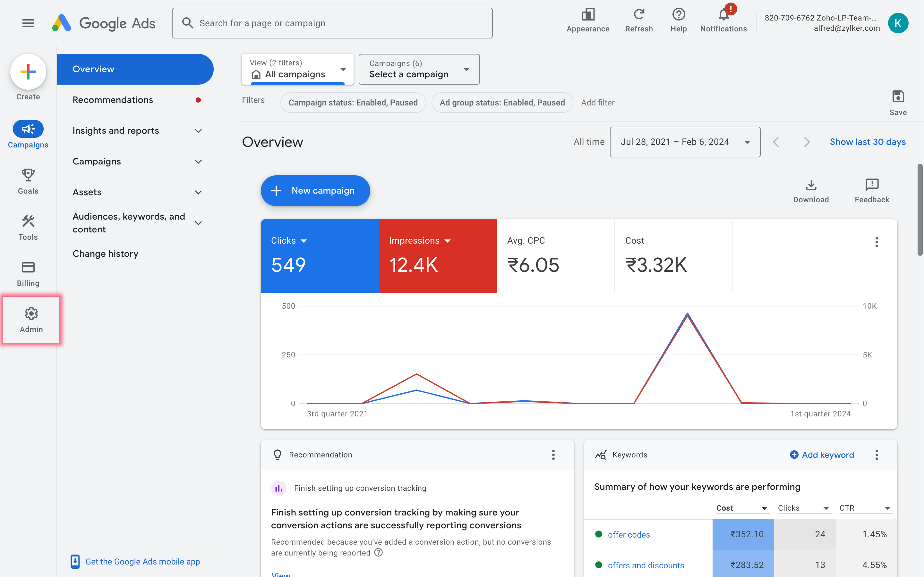This screenshot has width=924, height=577.
Task: Open hamburger main menu
Action: (x=28, y=23)
